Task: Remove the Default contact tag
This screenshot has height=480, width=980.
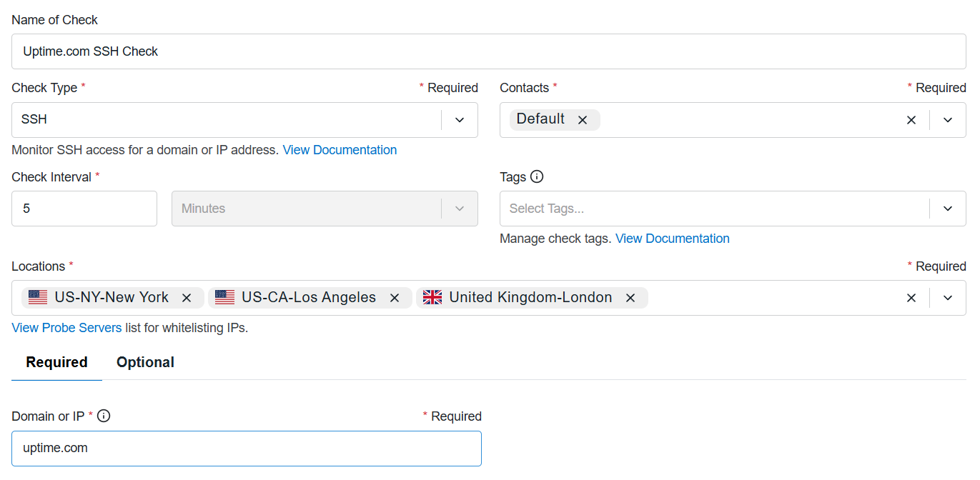Action: pos(583,120)
